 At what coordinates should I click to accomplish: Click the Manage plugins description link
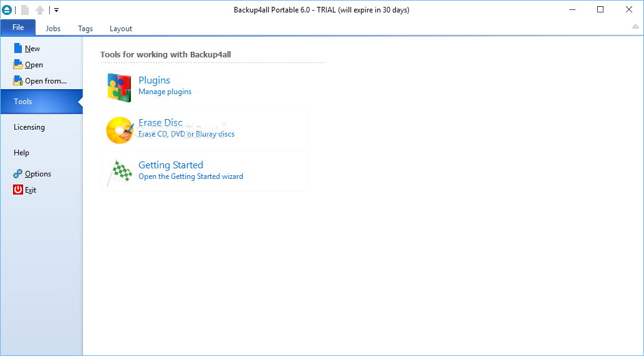(x=165, y=92)
